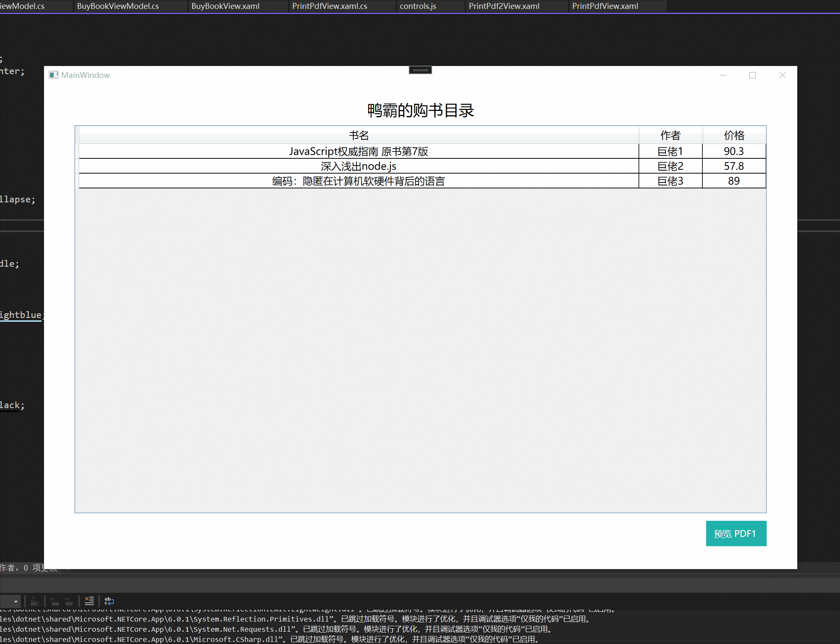This screenshot has width=840, height=644.
Task: Sort by the 作者 column header
Action: [x=671, y=135]
